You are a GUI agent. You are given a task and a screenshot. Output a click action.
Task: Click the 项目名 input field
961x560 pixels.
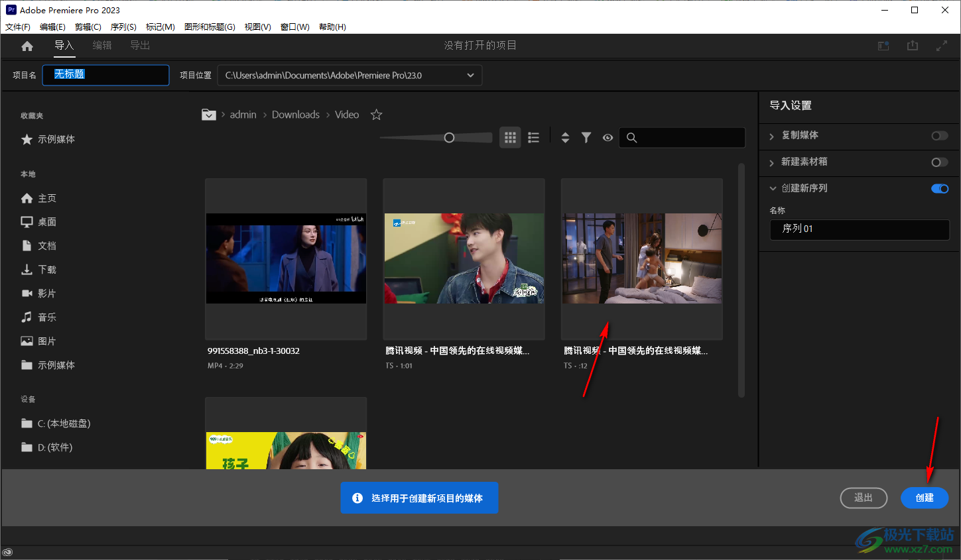pos(106,75)
